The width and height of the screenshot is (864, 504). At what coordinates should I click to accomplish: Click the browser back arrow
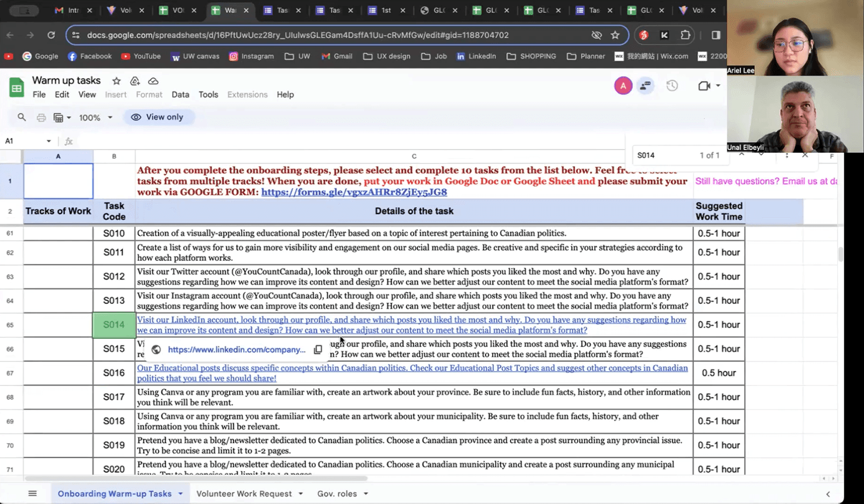pos(10,35)
